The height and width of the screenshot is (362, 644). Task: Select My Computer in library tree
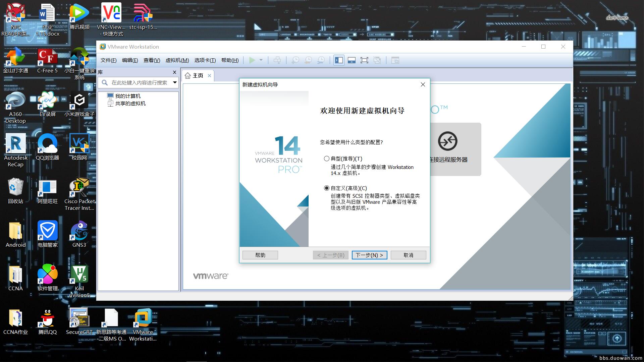127,96
